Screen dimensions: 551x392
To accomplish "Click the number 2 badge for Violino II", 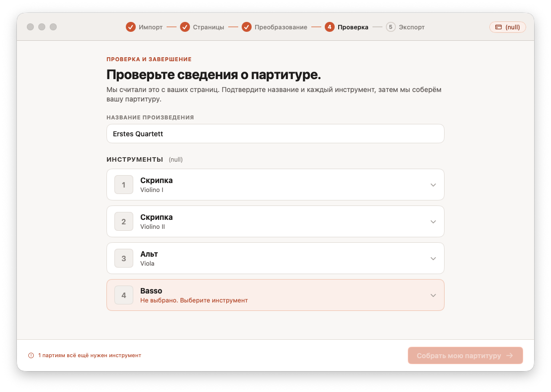I will (124, 221).
